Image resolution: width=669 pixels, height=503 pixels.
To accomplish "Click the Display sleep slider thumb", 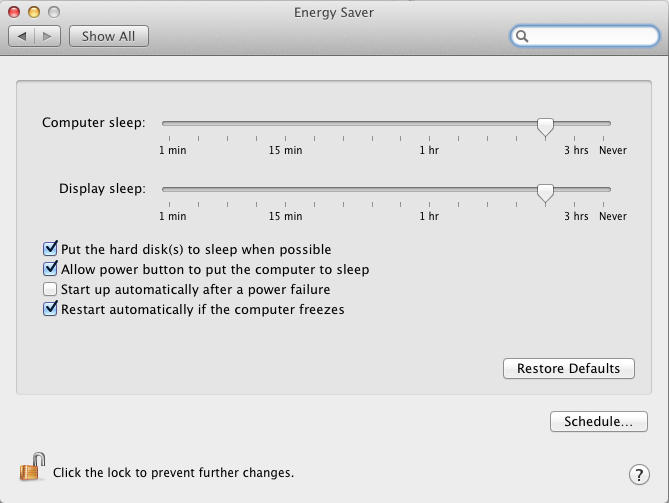I will [x=545, y=193].
